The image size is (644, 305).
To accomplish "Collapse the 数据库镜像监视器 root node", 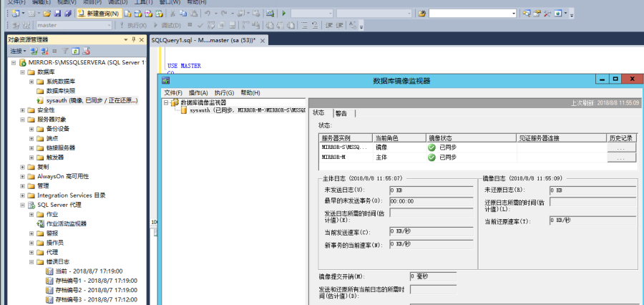I will click(x=166, y=103).
